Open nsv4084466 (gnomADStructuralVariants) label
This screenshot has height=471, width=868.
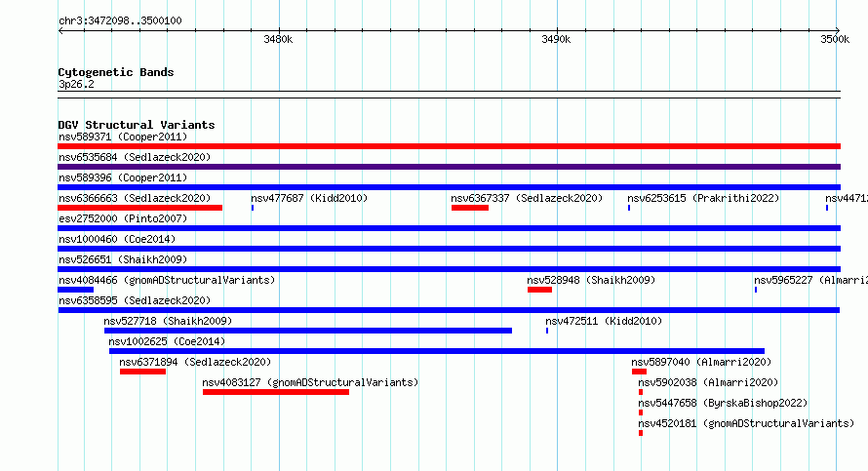point(167,280)
